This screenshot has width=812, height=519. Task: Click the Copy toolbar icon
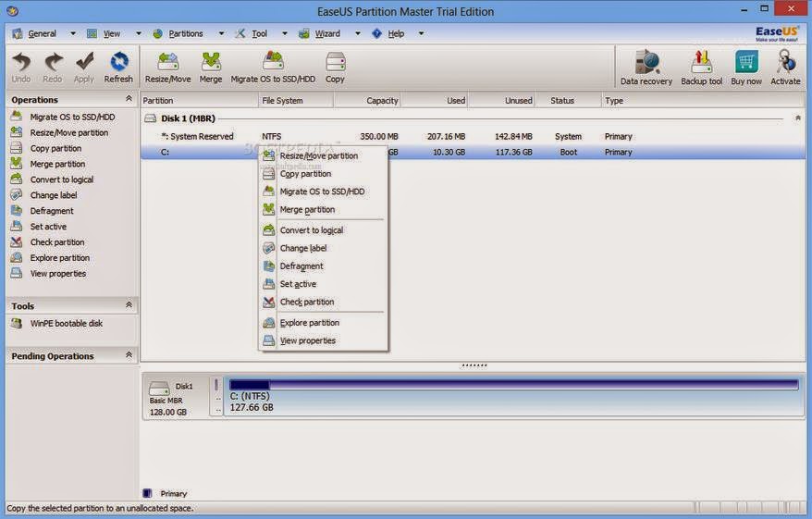[335, 68]
